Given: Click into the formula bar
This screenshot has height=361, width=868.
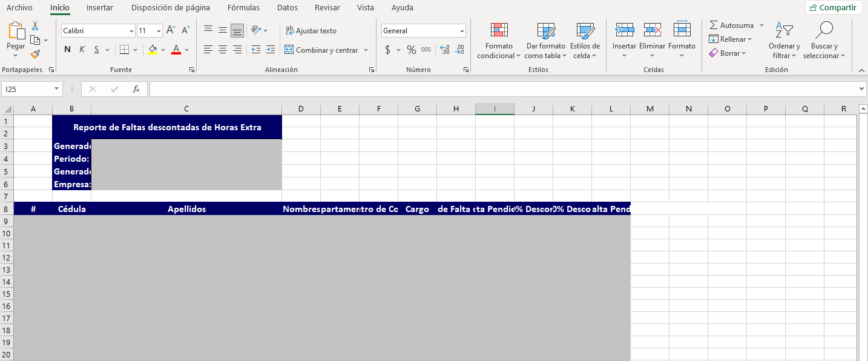Looking at the screenshot, I should pyautogui.click(x=504, y=89).
